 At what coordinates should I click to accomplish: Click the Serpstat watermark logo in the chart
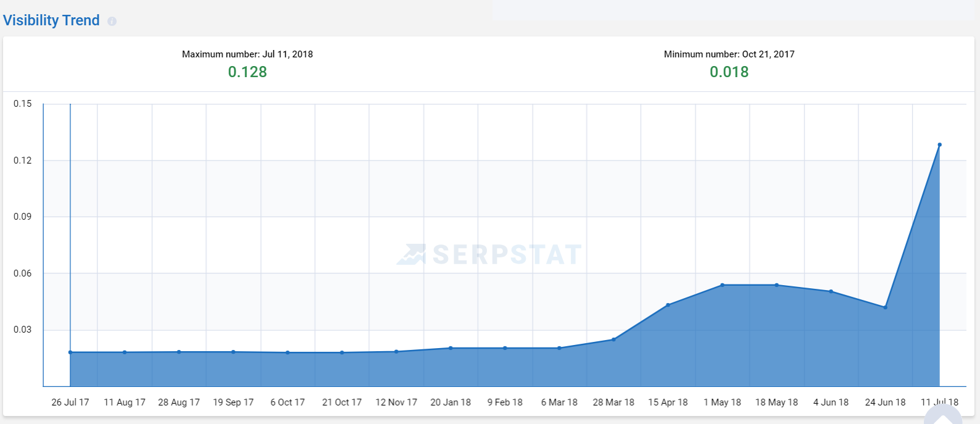click(x=489, y=254)
